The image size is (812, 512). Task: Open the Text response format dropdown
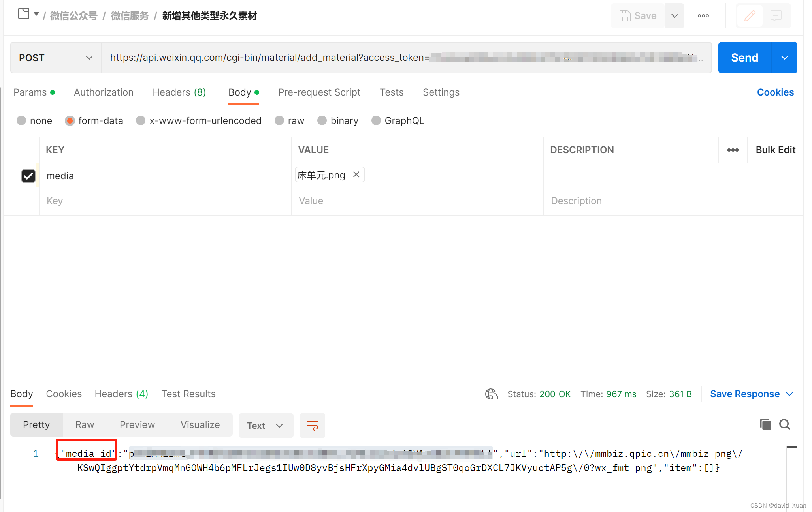[x=266, y=426]
